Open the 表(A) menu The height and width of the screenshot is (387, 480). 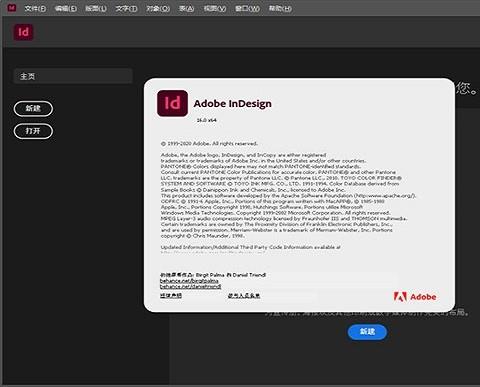pyautogui.click(x=186, y=8)
